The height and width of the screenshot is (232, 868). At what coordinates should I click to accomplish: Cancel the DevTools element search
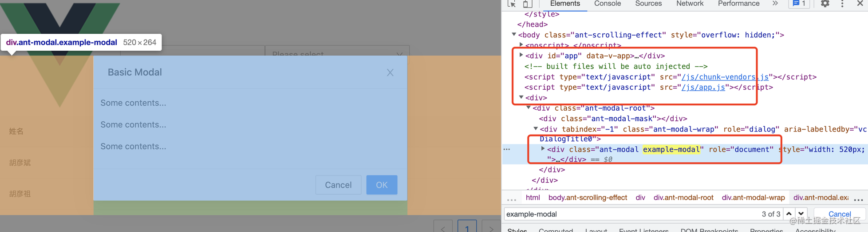tap(840, 214)
